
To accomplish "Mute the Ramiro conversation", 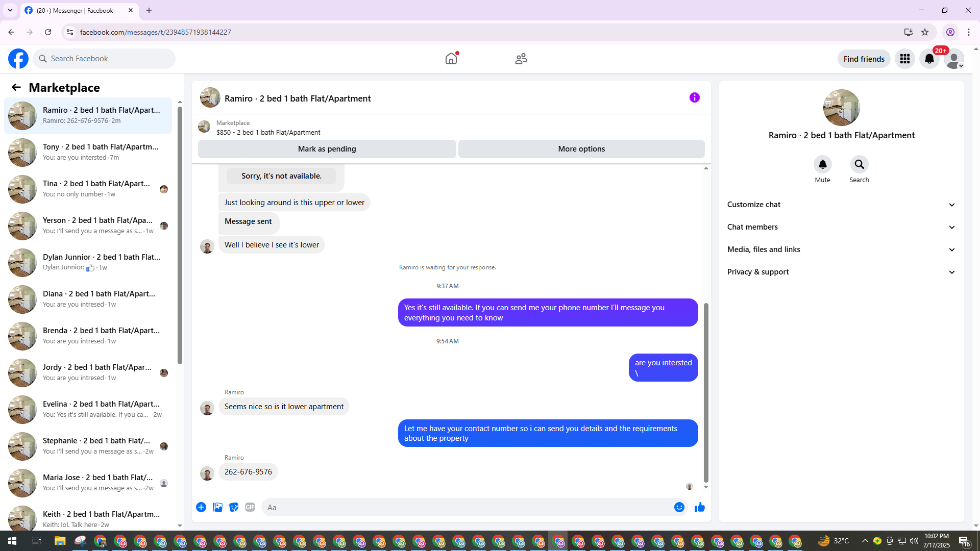I will click(x=823, y=164).
